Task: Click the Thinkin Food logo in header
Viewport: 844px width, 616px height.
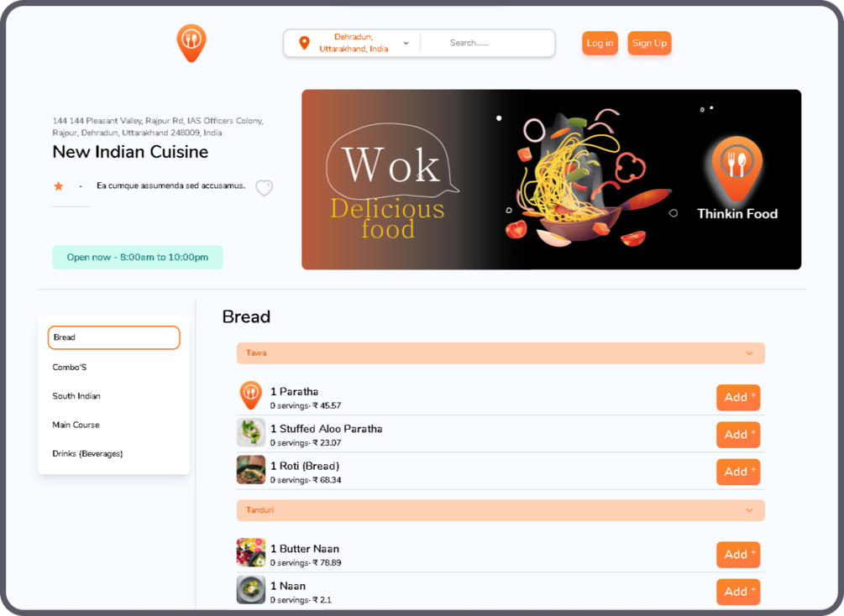Action: [191, 43]
